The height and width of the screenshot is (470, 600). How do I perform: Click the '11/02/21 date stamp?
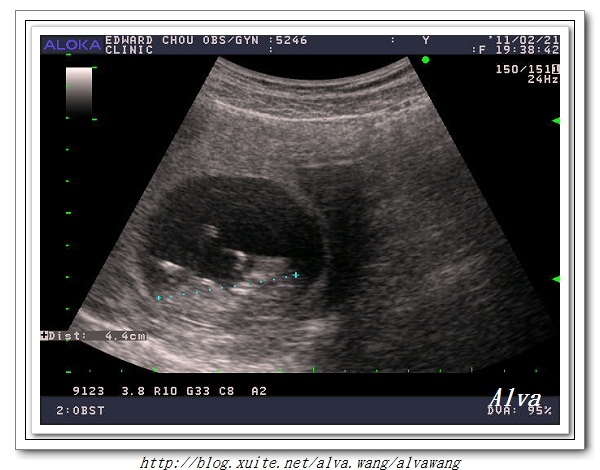pos(523,40)
